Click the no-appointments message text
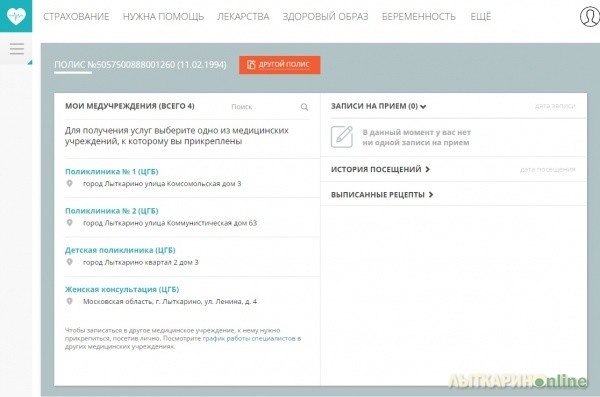This screenshot has width=600, height=397. tap(416, 137)
